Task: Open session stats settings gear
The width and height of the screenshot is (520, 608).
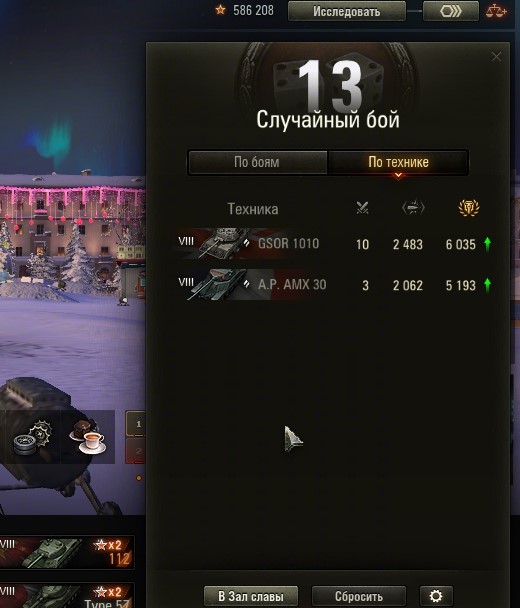Action: [x=436, y=596]
